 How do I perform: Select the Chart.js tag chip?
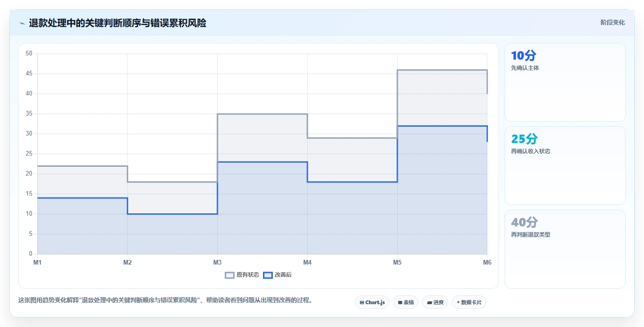pos(372,302)
